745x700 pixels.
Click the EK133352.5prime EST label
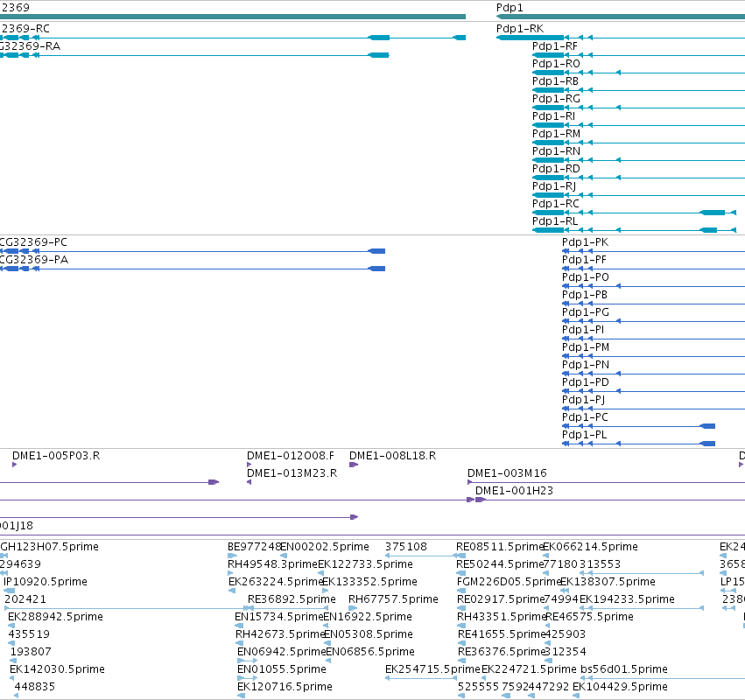pyautogui.click(x=369, y=582)
